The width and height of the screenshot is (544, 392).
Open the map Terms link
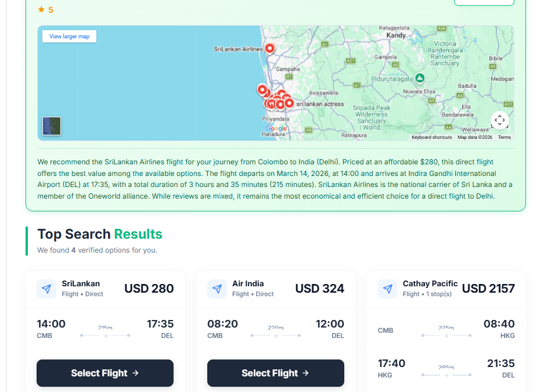tap(505, 138)
